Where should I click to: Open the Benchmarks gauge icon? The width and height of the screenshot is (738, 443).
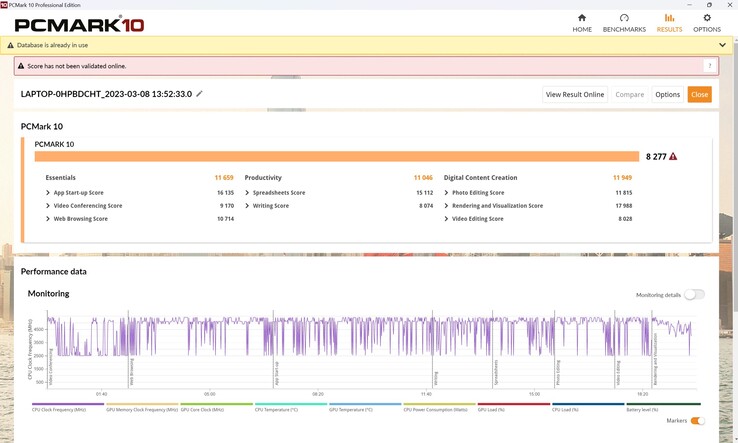click(x=624, y=18)
